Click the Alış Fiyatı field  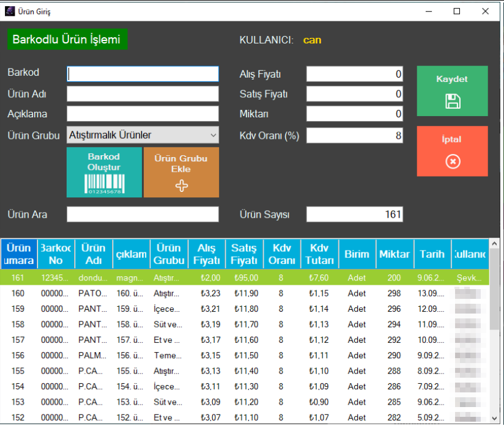point(354,75)
